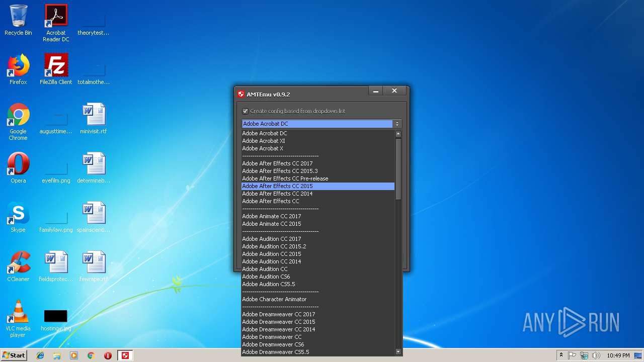
Task: Open Windows Media Player from taskbar
Action: point(74,355)
